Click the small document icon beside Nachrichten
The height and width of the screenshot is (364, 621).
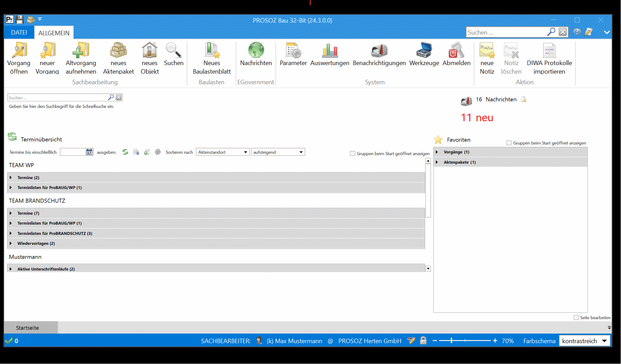coord(523,99)
